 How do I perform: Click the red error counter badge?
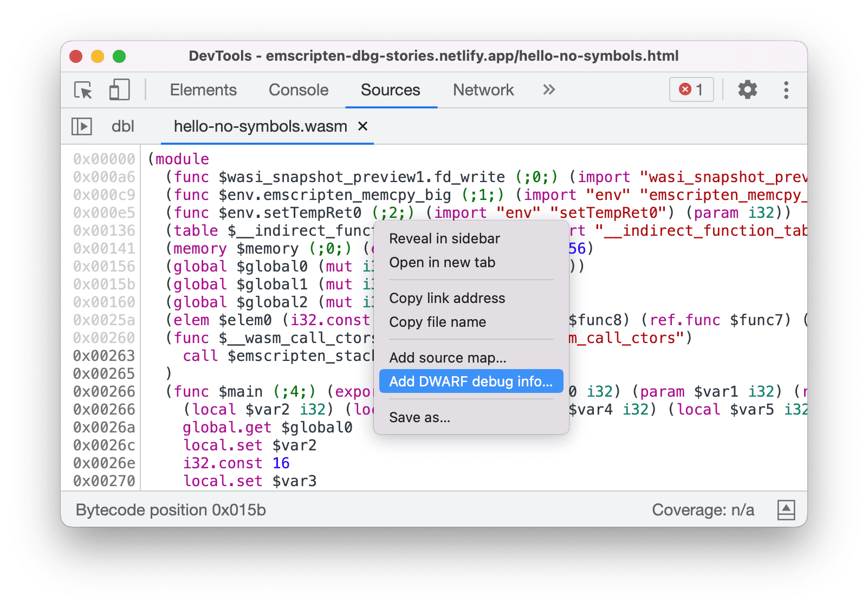coord(691,90)
